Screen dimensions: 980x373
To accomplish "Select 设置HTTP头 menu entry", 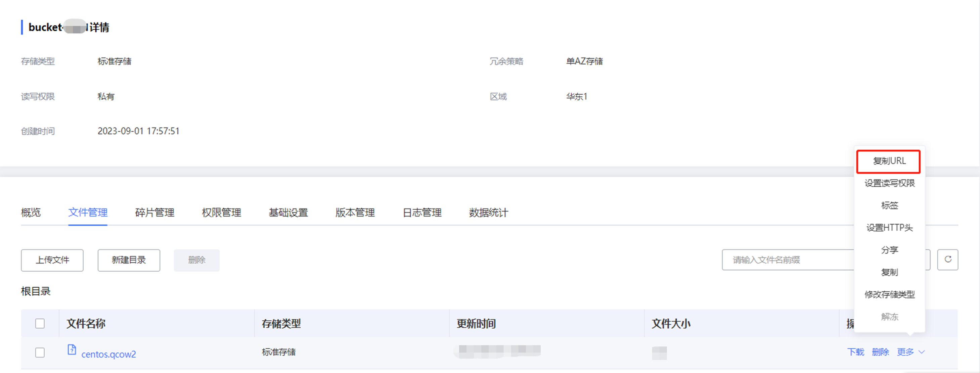I will point(889,228).
